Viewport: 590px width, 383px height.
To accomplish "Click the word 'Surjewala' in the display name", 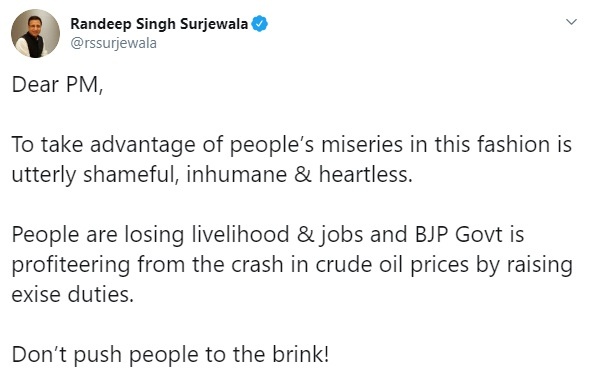I will click(x=214, y=24).
